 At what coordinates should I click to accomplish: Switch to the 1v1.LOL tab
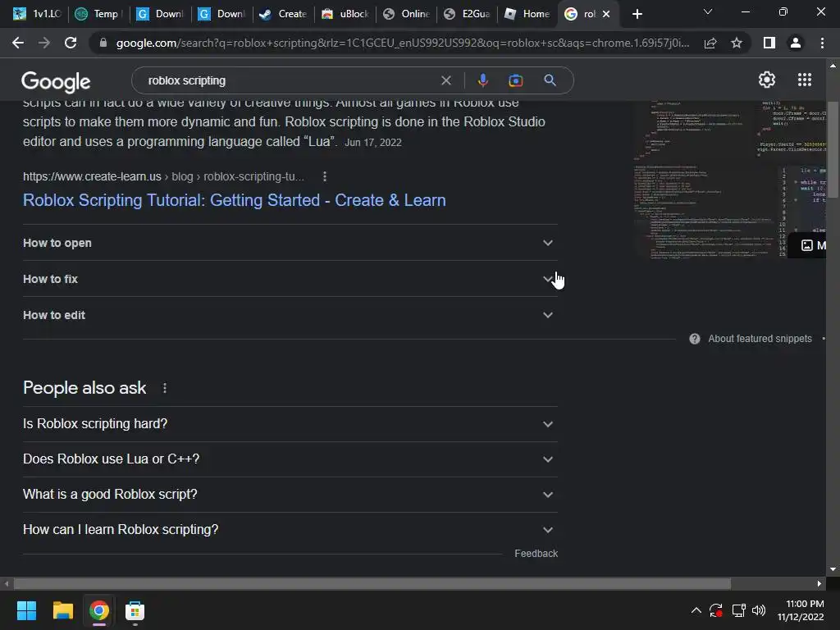[x=36, y=14]
